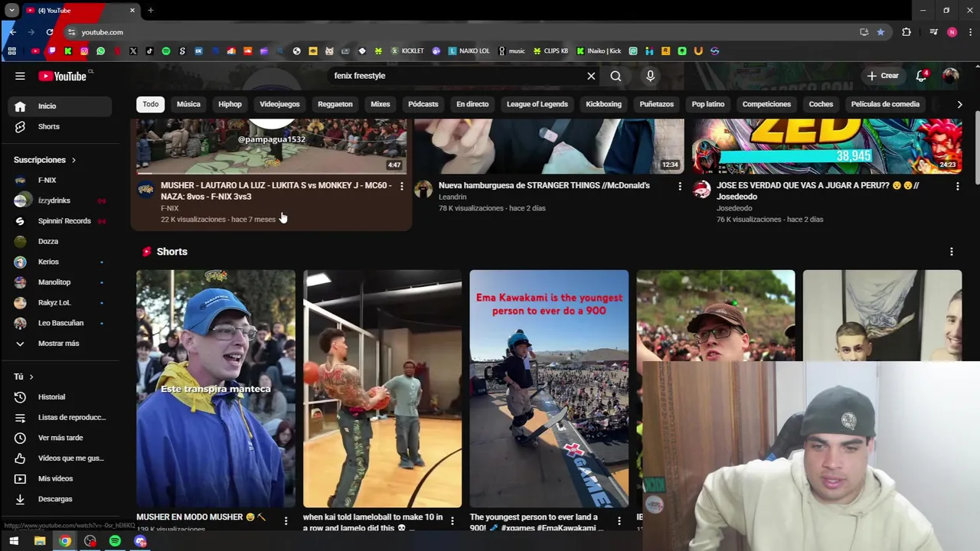Open the notifications bell
This screenshot has width=980, height=551.
tap(921, 76)
